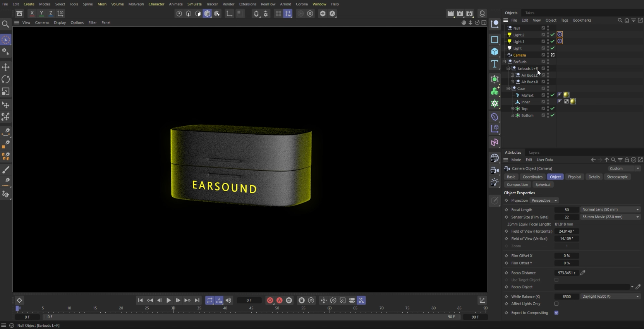Select the Move tool in left toolbar

6,67
